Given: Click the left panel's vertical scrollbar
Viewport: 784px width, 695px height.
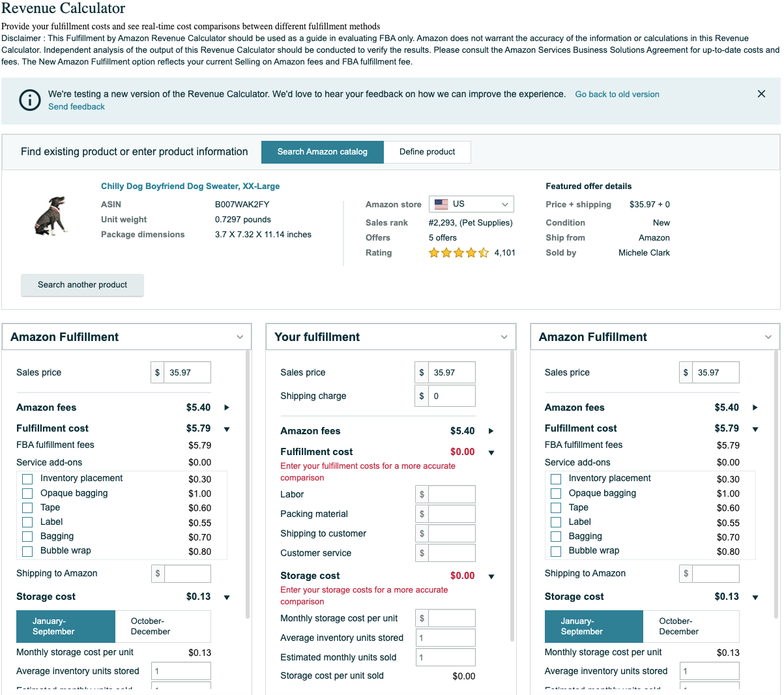Looking at the screenshot, I should [x=248, y=482].
